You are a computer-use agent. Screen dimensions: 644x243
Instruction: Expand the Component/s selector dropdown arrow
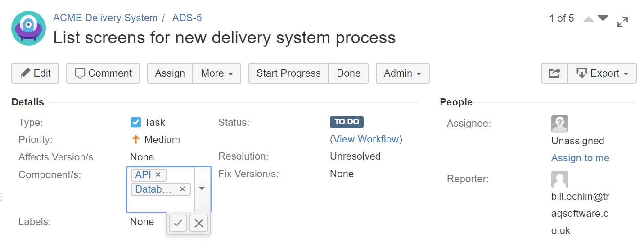point(202,189)
